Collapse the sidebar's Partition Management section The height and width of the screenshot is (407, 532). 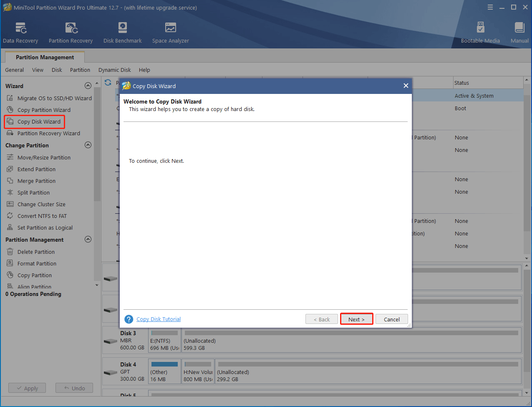[x=88, y=239]
